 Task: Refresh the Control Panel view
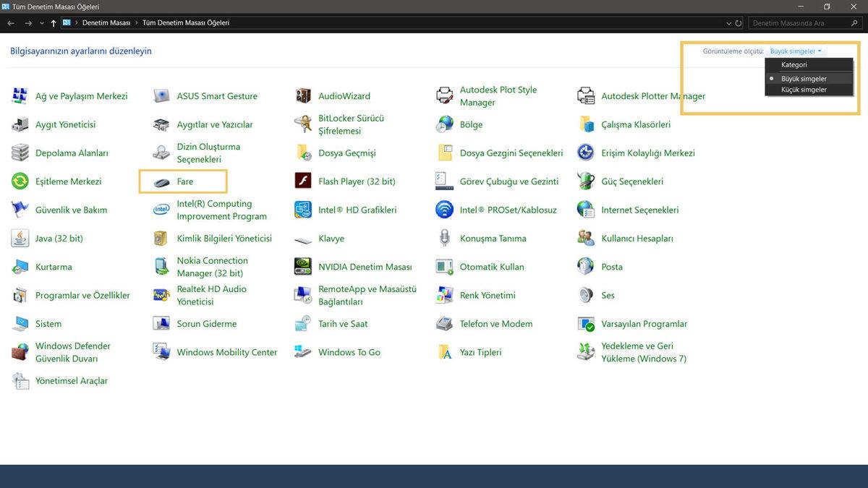739,23
